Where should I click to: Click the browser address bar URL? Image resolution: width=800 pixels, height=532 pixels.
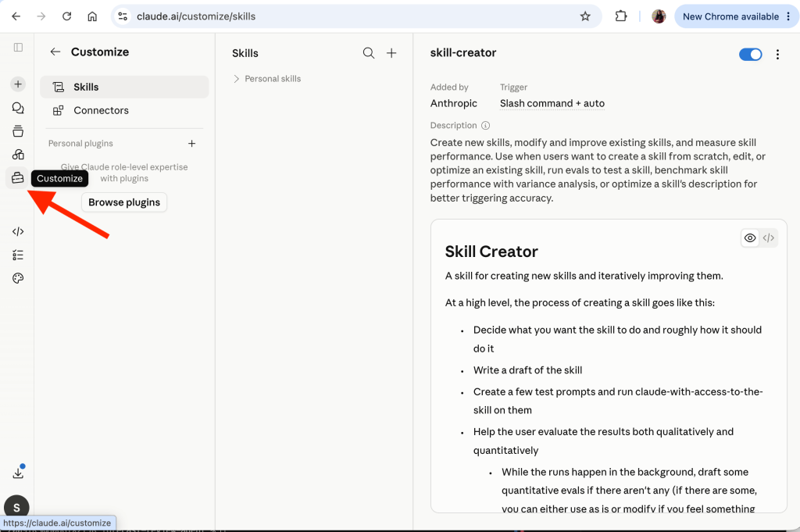coord(196,16)
